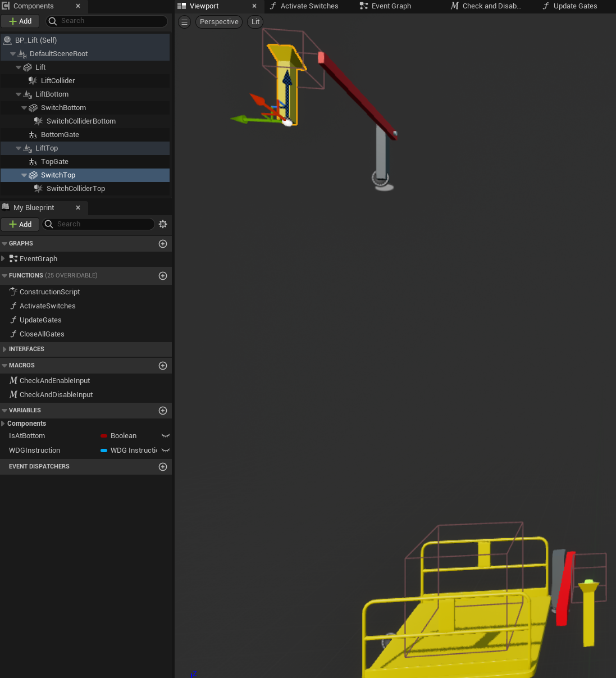
Task: Click the Add button in My Blueprint panel
Action: pyautogui.click(x=20, y=224)
